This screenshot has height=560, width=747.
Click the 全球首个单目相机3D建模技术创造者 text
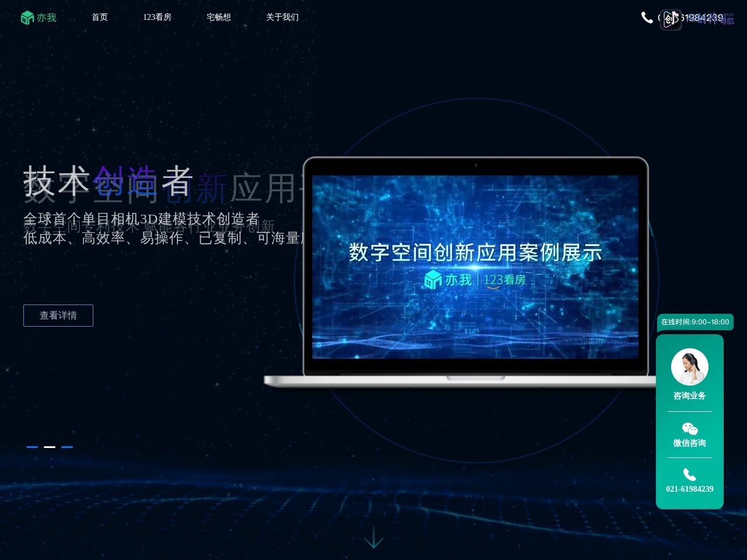point(141,219)
